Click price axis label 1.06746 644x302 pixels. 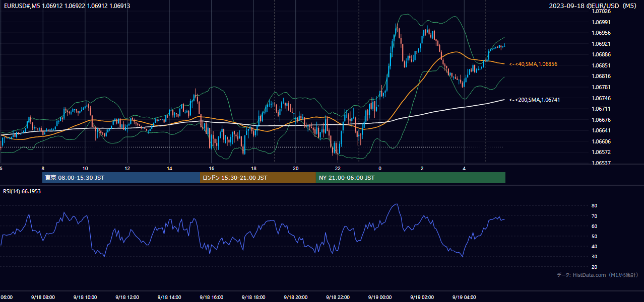(601, 98)
